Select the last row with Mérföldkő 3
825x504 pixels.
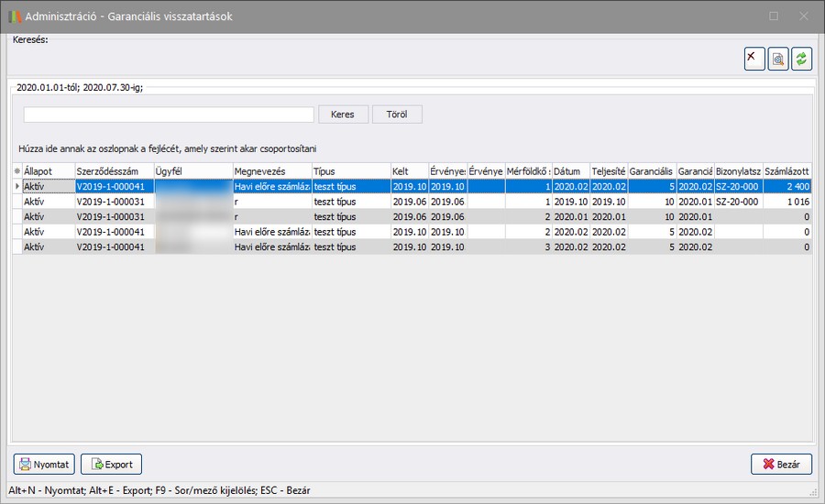[412, 247]
